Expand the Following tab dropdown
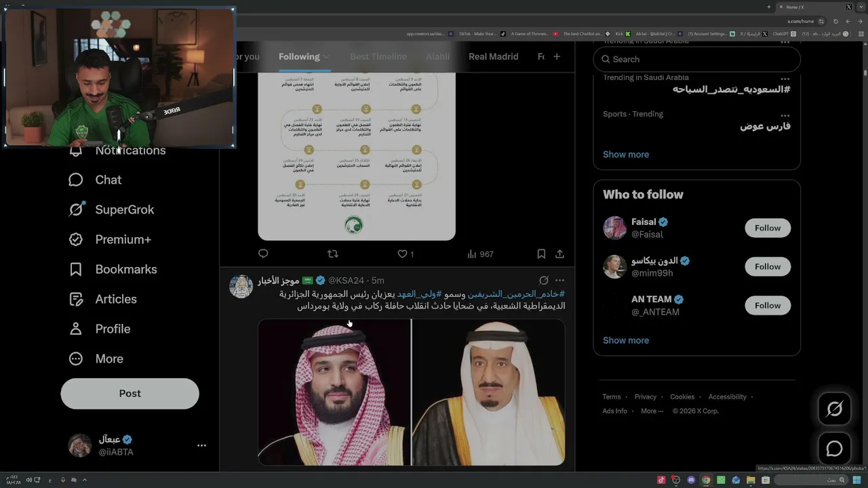Viewport: 868px width, 488px height. (326, 57)
